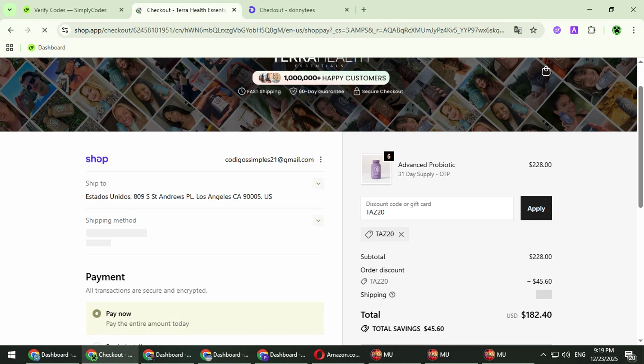Screen dimensions: 644x364
Task: Click the TOTAL SAVINGS $45.60 line
Action: (x=402, y=329)
